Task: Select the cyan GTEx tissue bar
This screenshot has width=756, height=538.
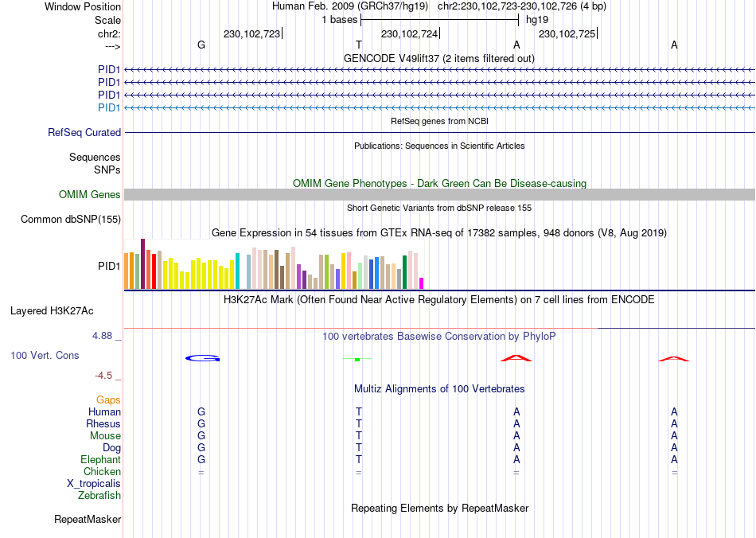Action: click(x=237, y=271)
